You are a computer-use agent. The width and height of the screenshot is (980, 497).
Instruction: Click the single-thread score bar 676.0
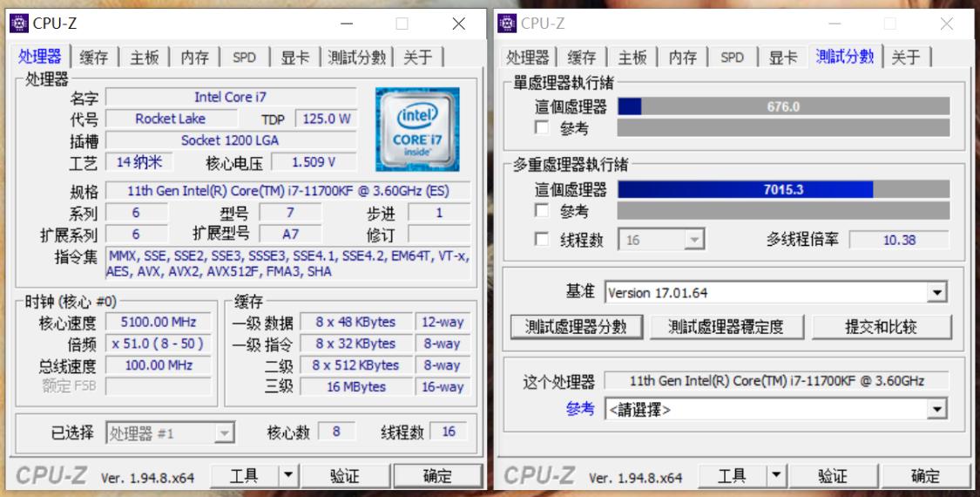coord(784,106)
